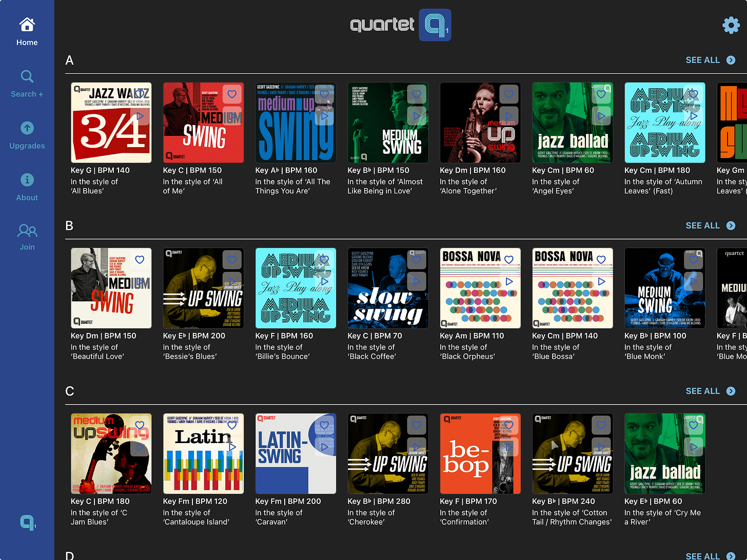Image resolution: width=747 pixels, height=560 pixels.
Task: Select 'Key Fm | BPM 120' track title
Action: tap(195, 502)
